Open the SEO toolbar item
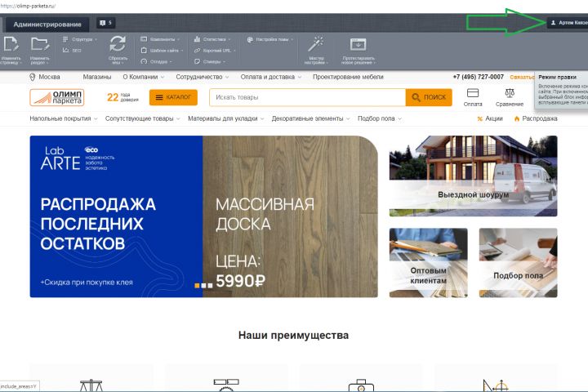 [72, 51]
